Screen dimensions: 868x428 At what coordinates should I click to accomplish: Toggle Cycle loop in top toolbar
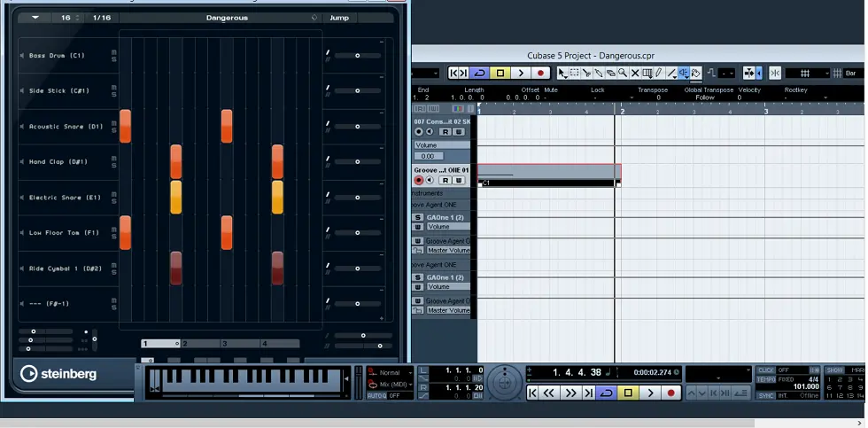pyautogui.click(x=480, y=73)
